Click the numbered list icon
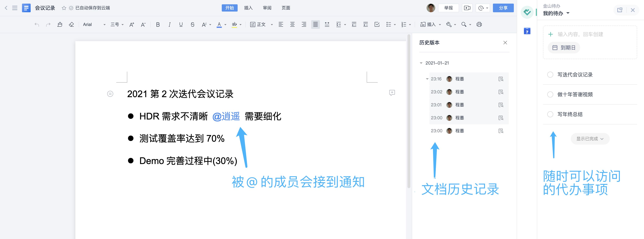Viewport: 644px width, 239px height. tap(404, 25)
